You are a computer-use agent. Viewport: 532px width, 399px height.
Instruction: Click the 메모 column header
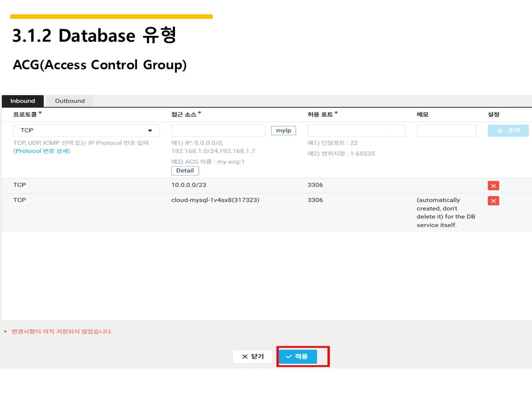point(423,115)
